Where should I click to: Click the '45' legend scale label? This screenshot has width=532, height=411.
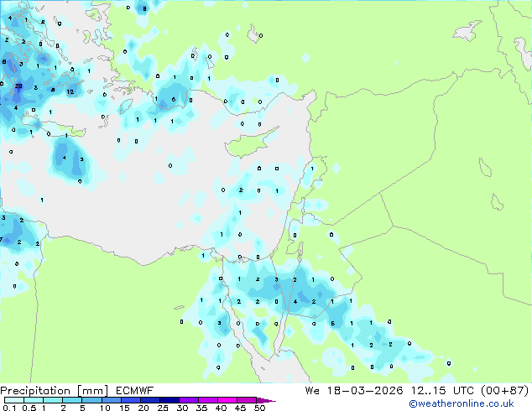click(x=240, y=408)
